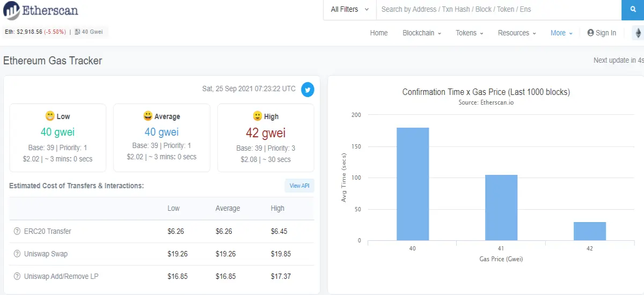644x295 pixels.
Task: Click the High 42 gwei value
Action: tap(266, 132)
